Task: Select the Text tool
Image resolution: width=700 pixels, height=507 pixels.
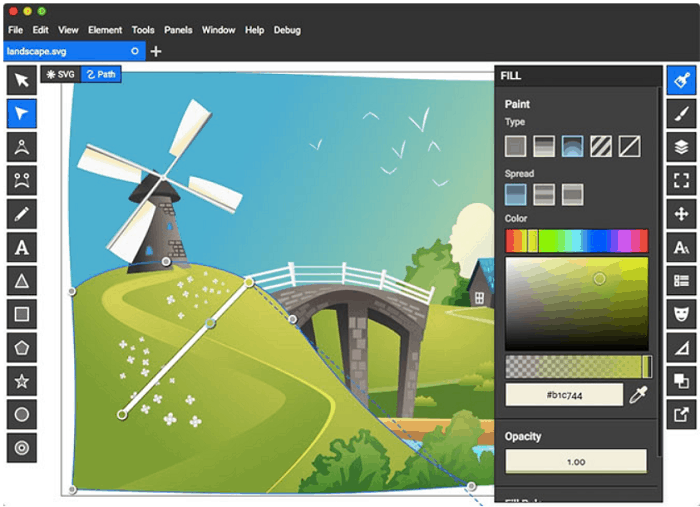Action: [21, 247]
